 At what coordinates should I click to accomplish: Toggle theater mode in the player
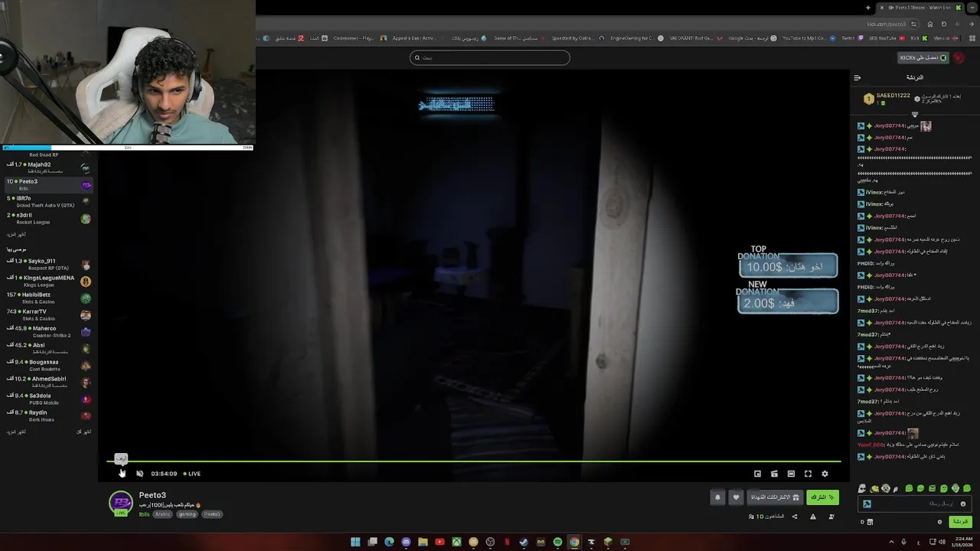click(791, 474)
